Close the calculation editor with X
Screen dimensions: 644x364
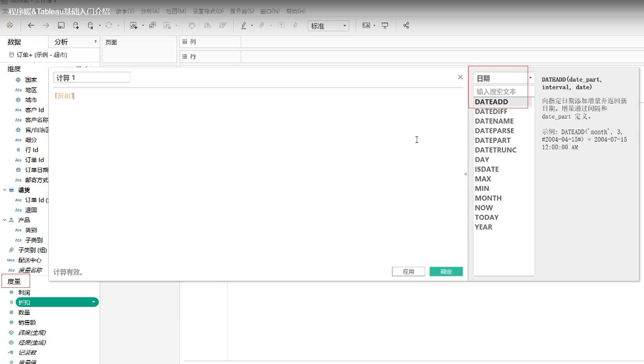click(460, 77)
